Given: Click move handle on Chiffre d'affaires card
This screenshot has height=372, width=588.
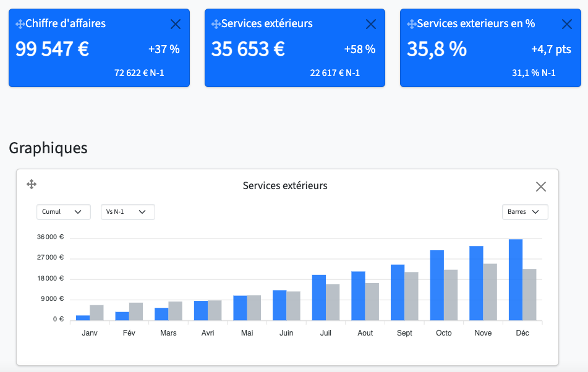Looking at the screenshot, I should [20, 24].
